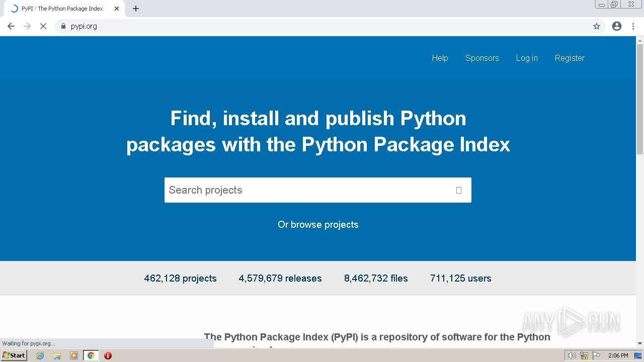Open the Help link in PyPI header
The width and height of the screenshot is (644, 362).
tap(440, 58)
